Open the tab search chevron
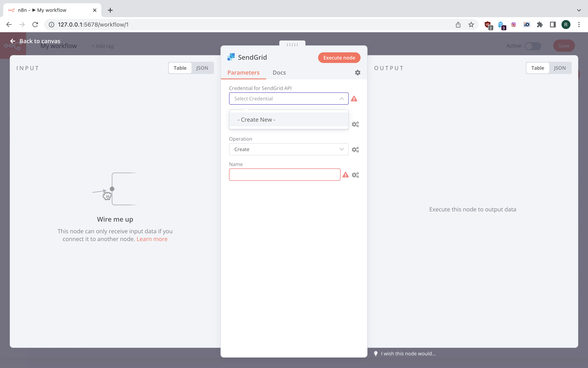 coord(579,10)
